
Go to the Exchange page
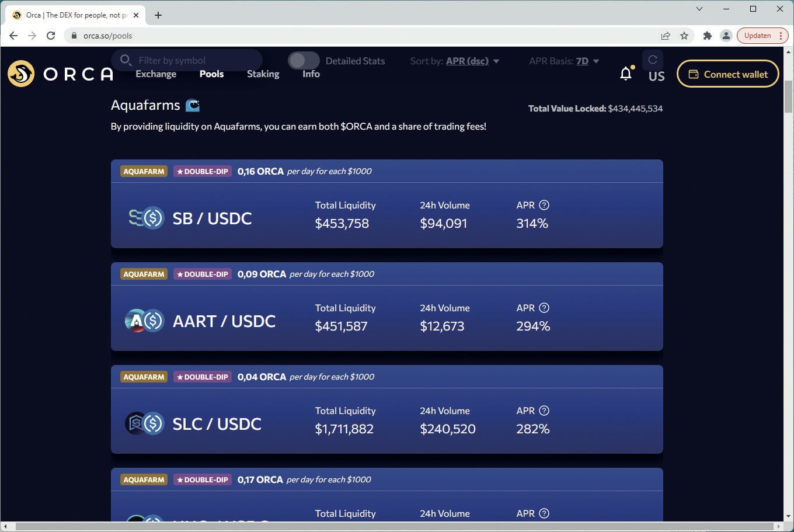point(156,74)
